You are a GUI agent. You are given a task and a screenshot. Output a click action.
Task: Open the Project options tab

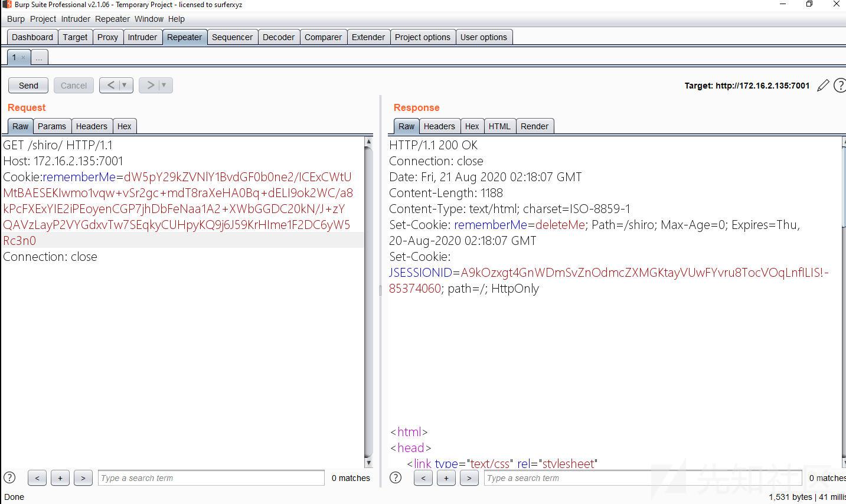pos(423,37)
